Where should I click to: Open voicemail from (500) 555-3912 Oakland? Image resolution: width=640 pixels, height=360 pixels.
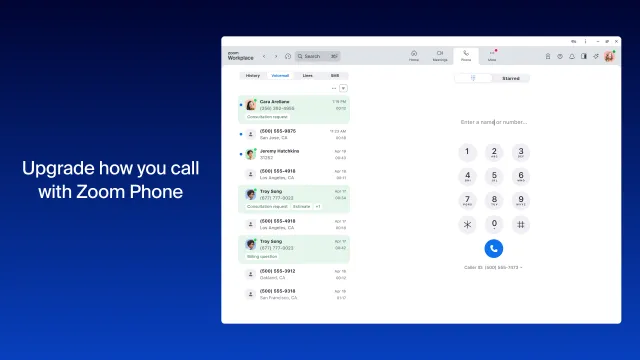[x=294, y=274]
